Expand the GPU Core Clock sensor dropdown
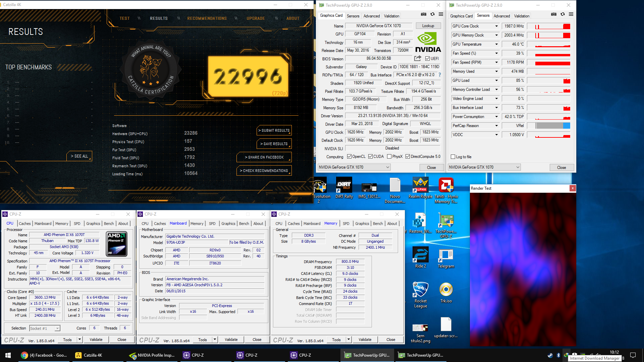This screenshot has width=644, height=362. (x=496, y=26)
